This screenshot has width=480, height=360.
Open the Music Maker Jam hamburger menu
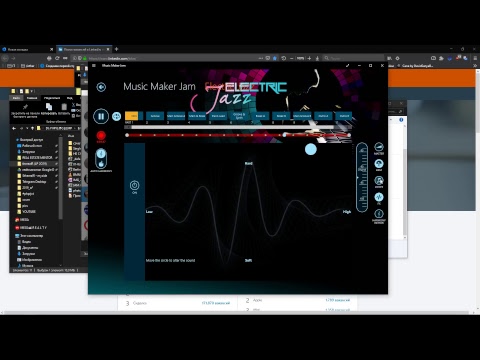tap(94, 66)
